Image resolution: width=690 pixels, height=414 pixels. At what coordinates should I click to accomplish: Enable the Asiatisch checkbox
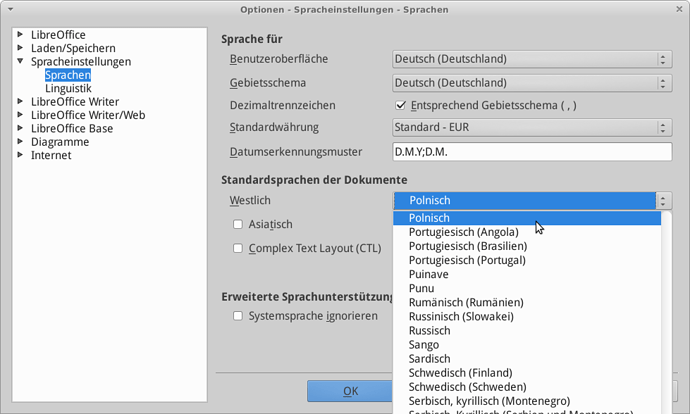(x=238, y=224)
